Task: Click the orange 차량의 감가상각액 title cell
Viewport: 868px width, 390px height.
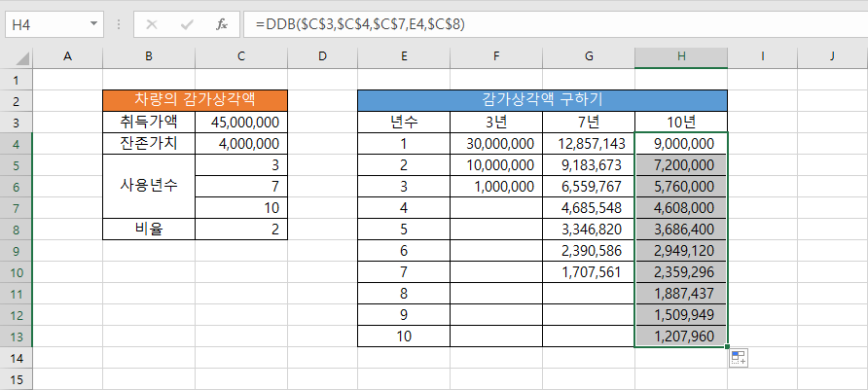Action: (x=196, y=101)
